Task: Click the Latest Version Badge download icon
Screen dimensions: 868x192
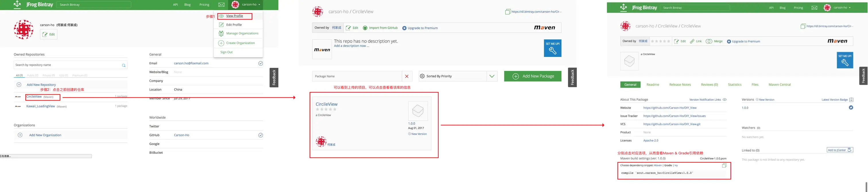Action: pyautogui.click(x=851, y=99)
